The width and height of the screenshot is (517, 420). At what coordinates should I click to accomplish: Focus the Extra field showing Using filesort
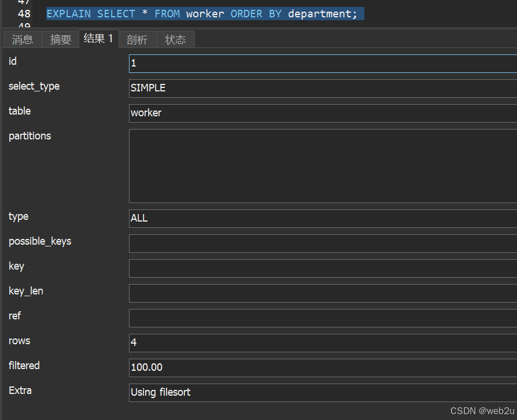coord(323,393)
